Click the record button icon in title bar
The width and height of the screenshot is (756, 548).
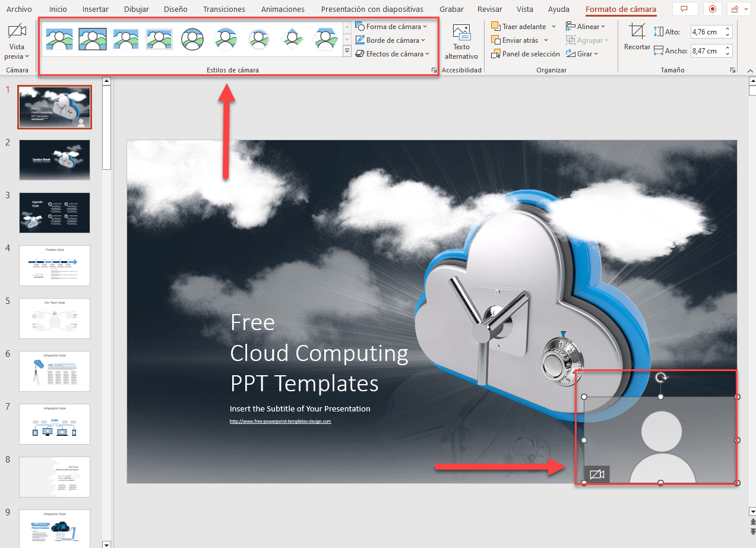tap(712, 9)
